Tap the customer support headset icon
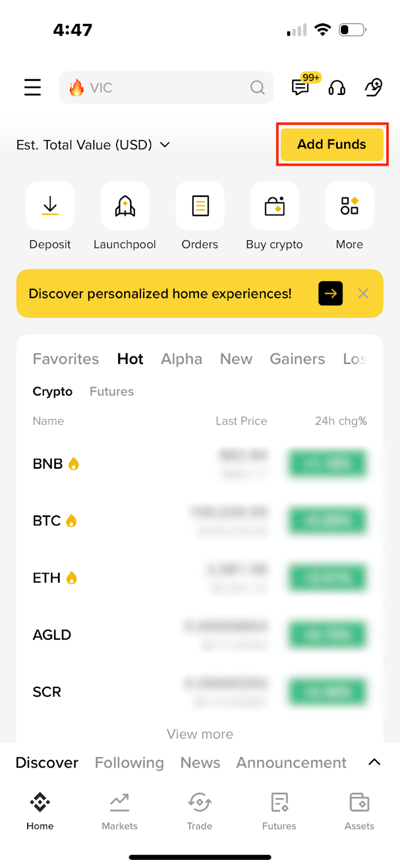 pos(337,87)
